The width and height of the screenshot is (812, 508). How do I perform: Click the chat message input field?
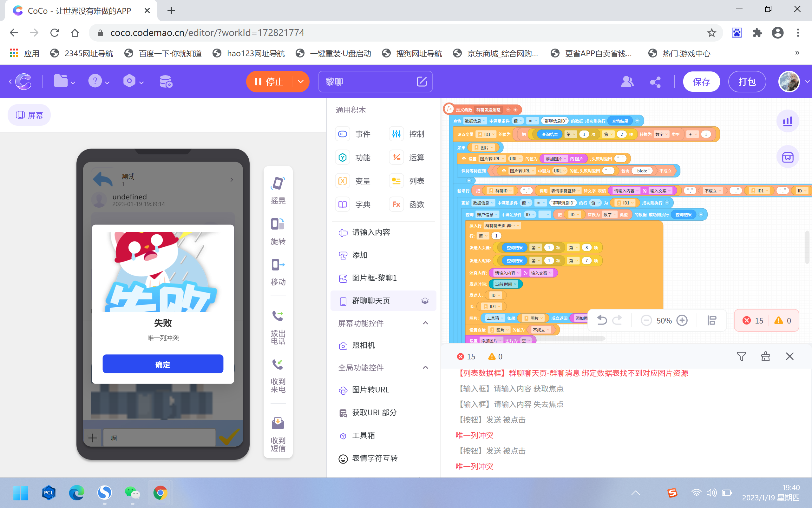(x=159, y=438)
